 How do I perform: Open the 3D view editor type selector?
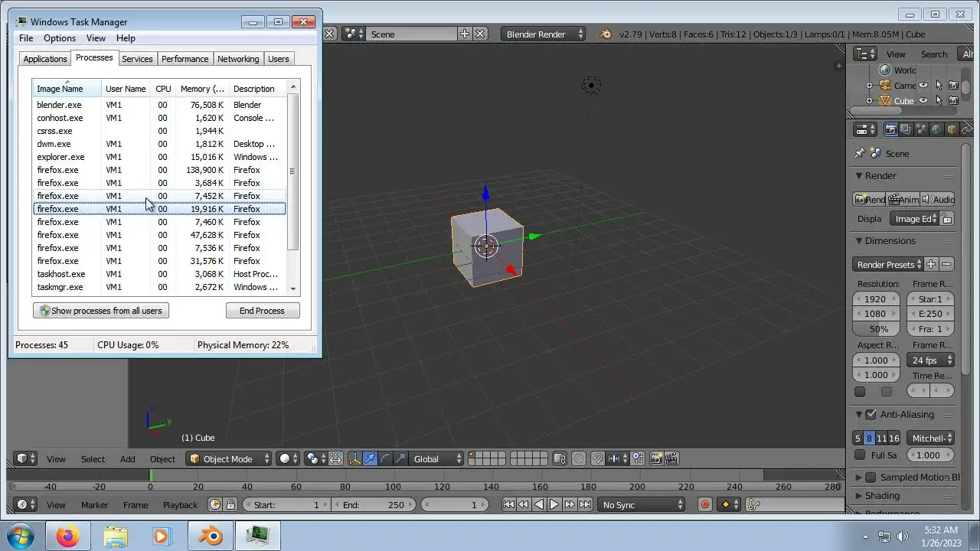click(26, 458)
